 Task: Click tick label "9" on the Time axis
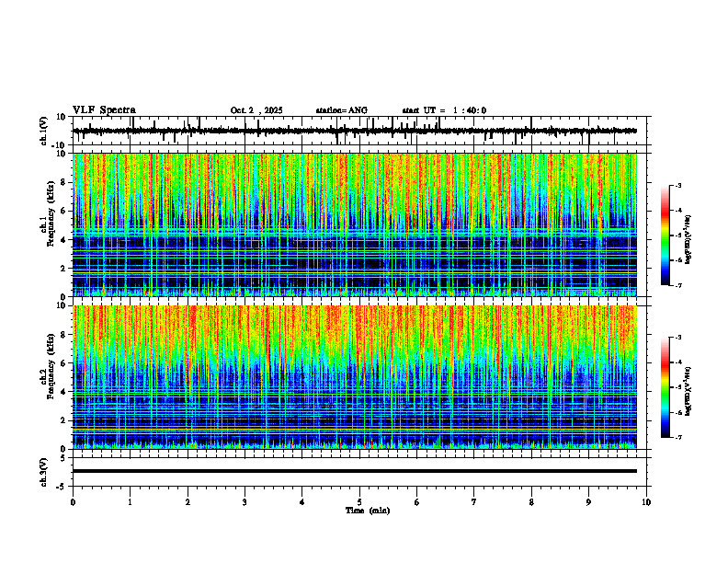tap(588, 502)
